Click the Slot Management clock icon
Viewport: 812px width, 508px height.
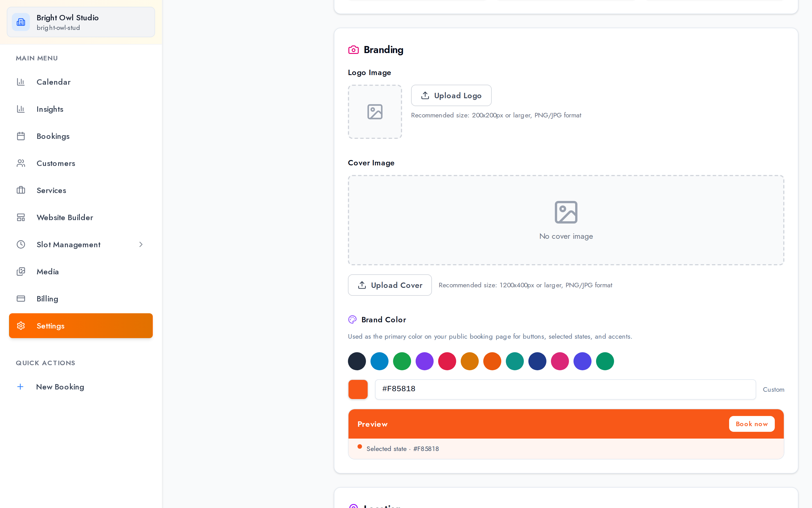tap(21, 244)
